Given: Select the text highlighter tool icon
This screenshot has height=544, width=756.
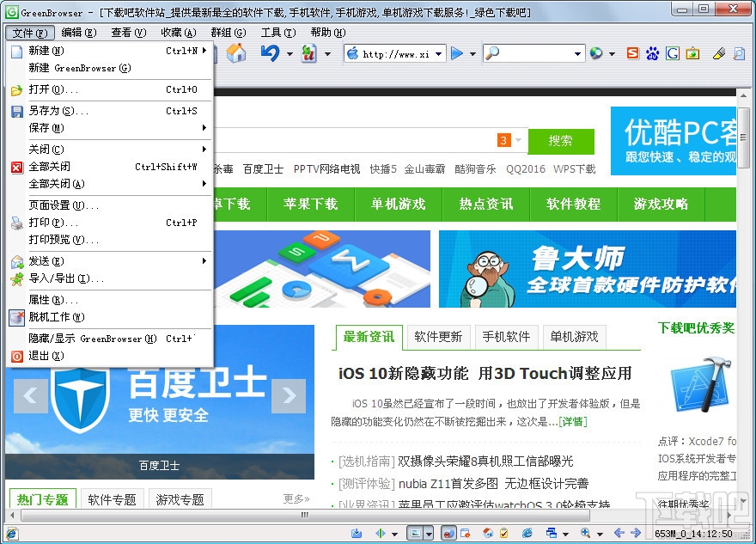Looking at the screenshot, I should 718,53.
